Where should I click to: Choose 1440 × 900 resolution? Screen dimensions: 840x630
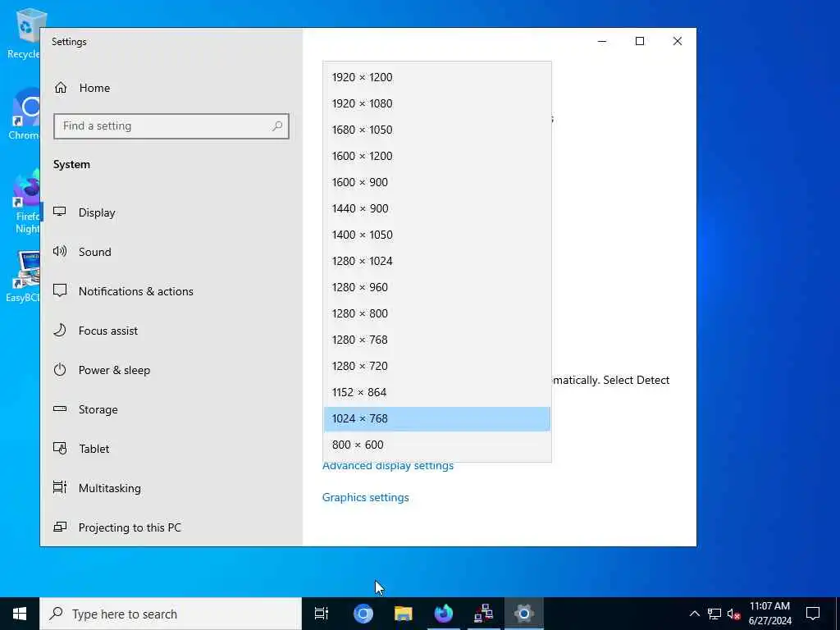(x=436, y=208)
